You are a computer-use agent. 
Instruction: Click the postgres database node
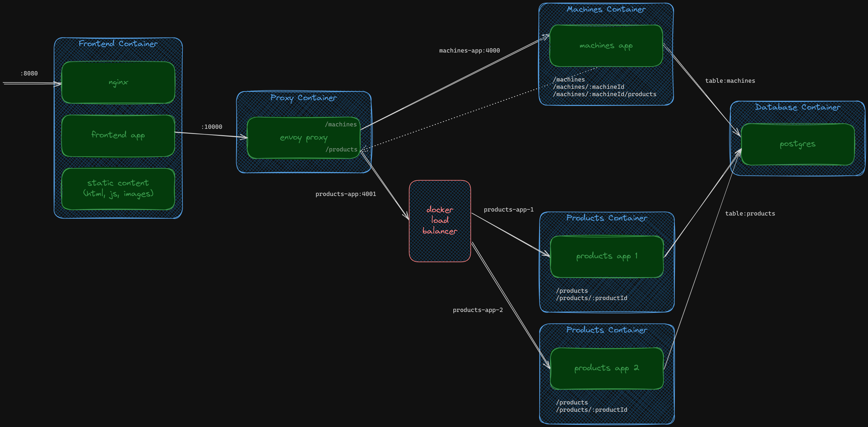pyautogui.click(x=797, y=144)
